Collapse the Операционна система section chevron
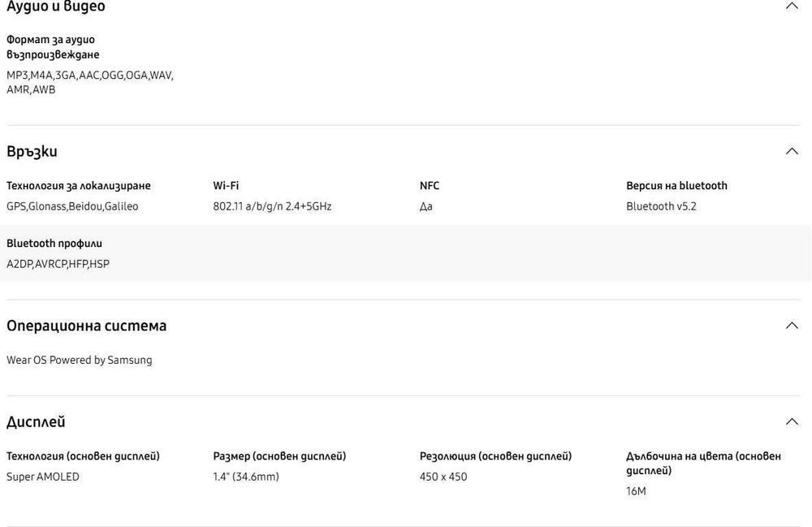This screenshot has height=527, width=812. (792, 326)
